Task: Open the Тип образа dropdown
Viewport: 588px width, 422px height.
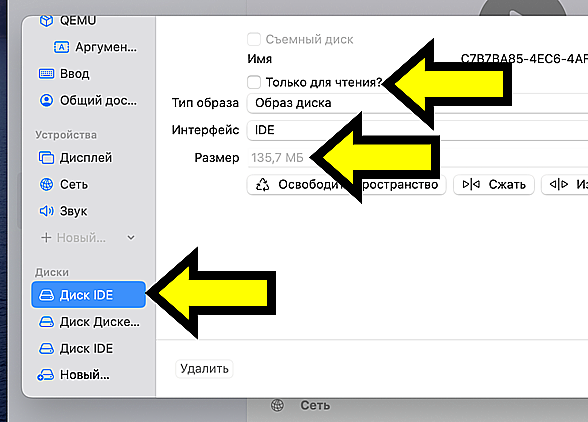Action: 417,103
